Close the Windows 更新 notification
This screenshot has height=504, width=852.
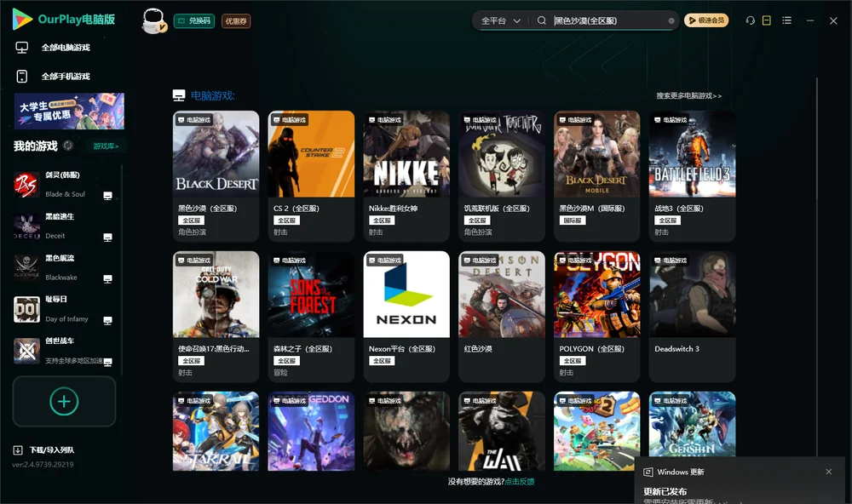829,472
